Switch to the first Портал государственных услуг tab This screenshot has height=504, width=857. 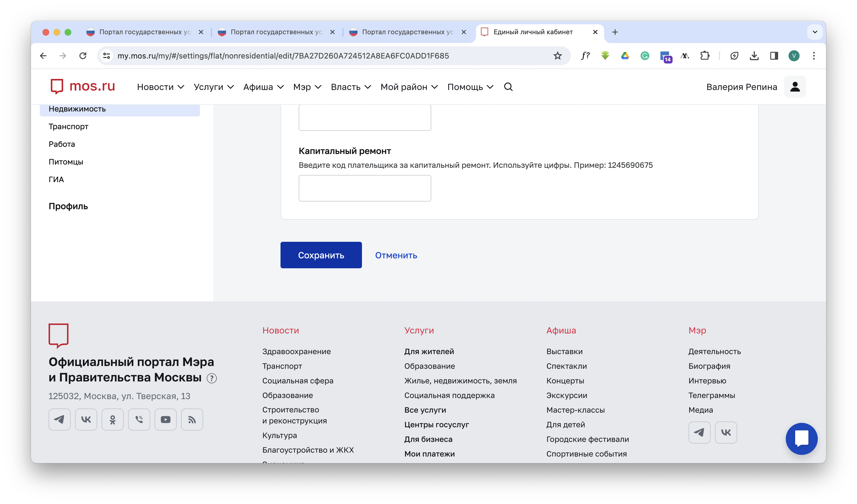pyautogui.click(x=144, y=32)
